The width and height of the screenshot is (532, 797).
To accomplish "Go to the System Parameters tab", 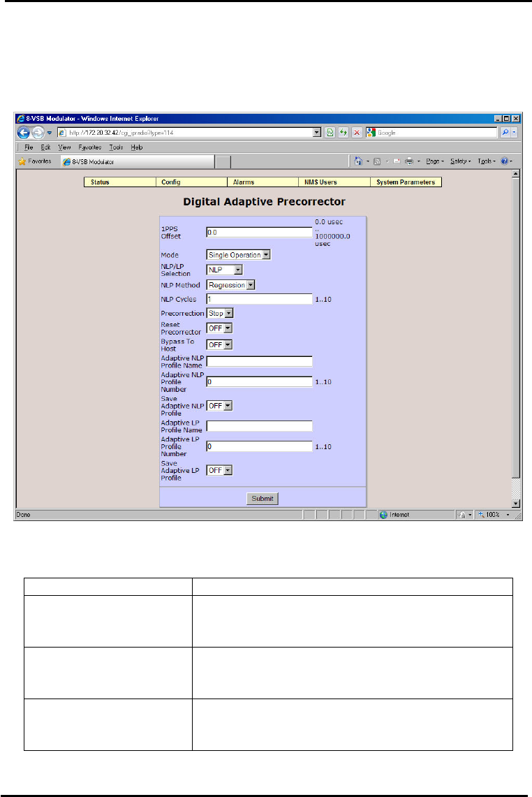I will 406,182.
